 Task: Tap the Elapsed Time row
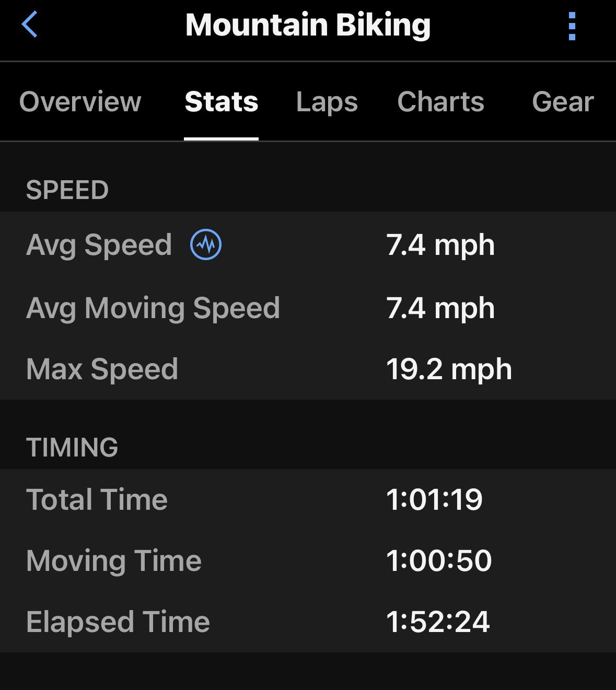308,622
